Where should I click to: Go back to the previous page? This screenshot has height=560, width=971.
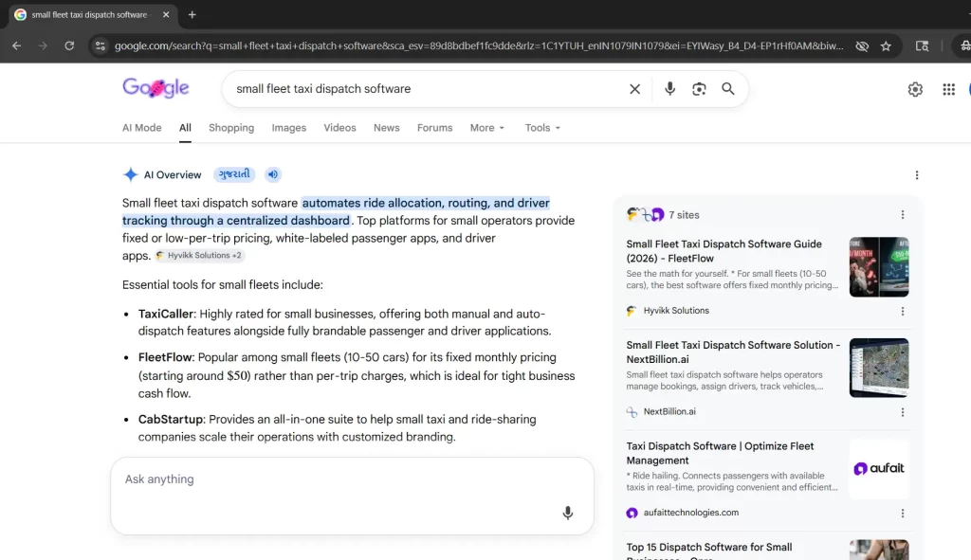(x=17, y=45)
